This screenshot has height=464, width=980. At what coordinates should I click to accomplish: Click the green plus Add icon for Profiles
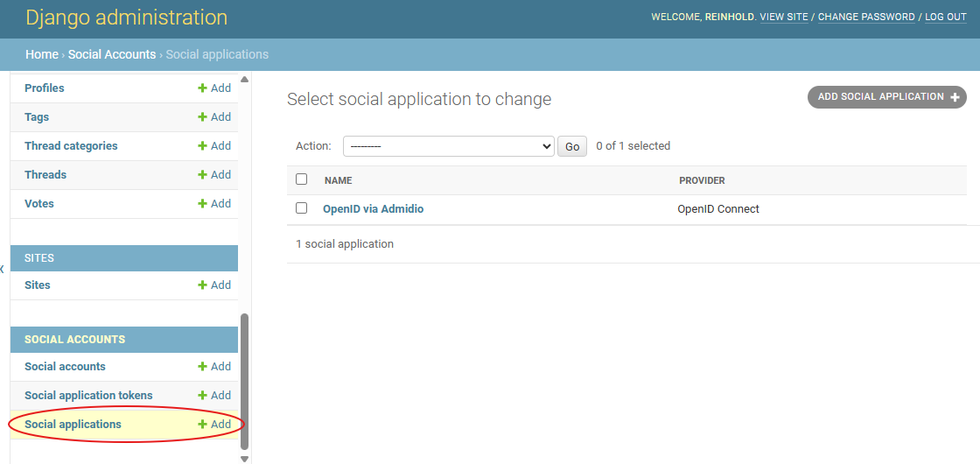click(203, 88)
